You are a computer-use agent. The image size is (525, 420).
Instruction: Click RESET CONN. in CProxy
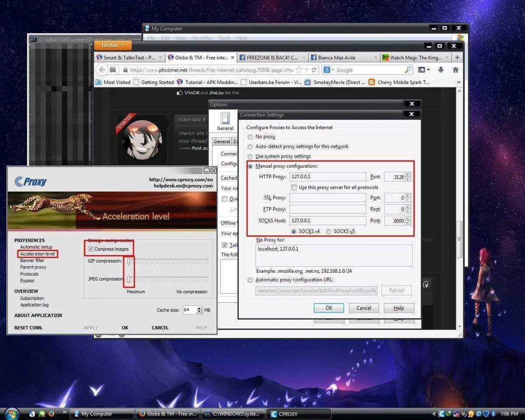(28, 328)
